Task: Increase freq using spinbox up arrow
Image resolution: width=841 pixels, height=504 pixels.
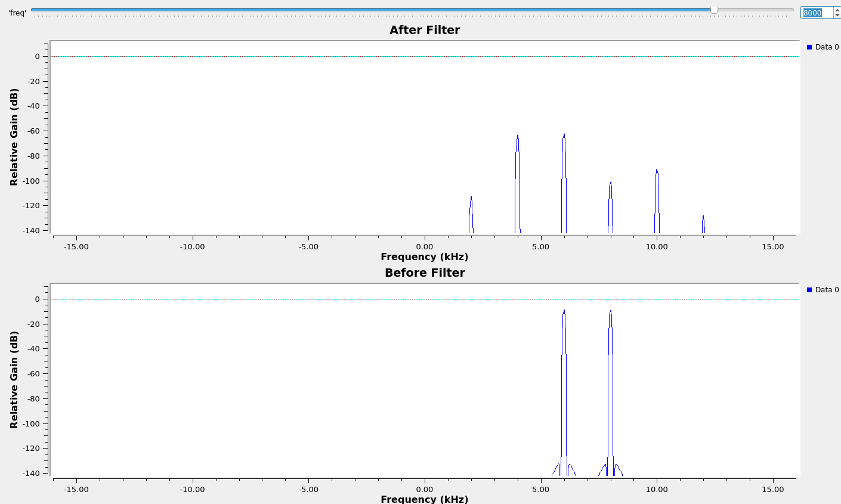Action: point(837,10)
